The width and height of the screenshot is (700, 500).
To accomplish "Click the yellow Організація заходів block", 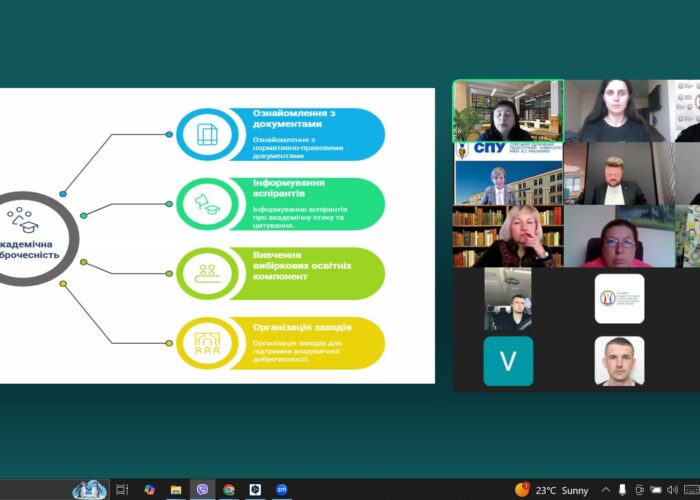I will 280,343.
